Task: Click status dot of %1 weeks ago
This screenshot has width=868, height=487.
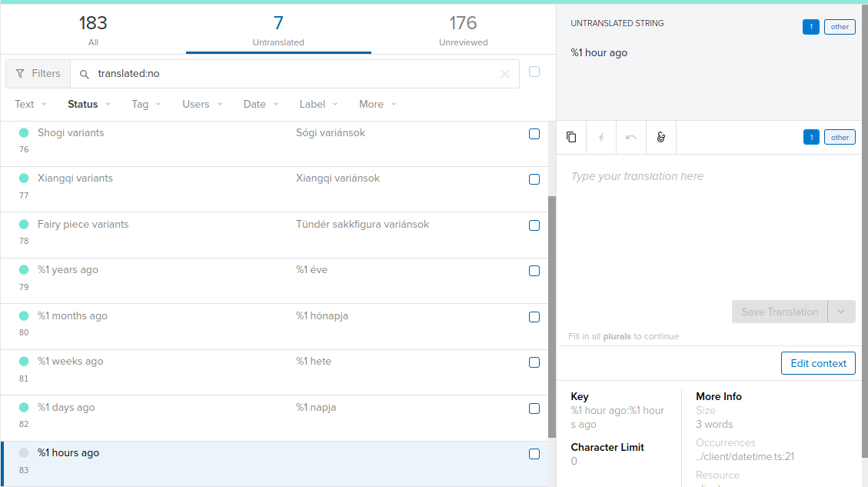Action: click(24, 361)
